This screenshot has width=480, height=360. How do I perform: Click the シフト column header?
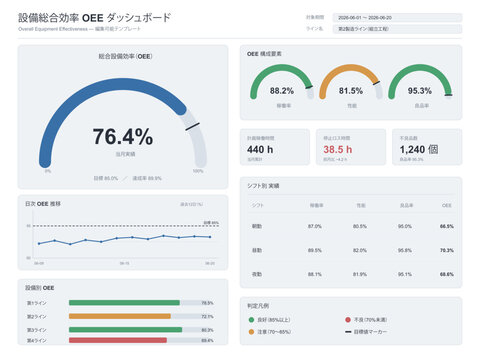point(258,205)
